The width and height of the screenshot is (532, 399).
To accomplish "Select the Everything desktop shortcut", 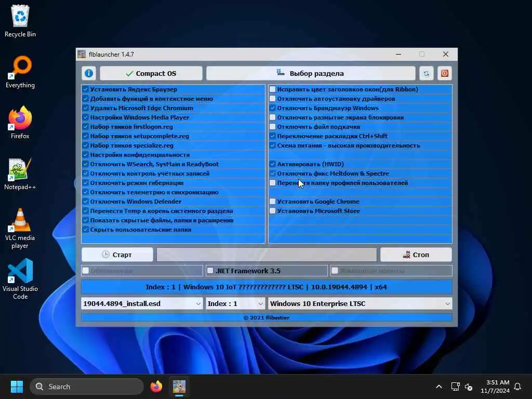I will pyautogui.click(x=20, y=72).
